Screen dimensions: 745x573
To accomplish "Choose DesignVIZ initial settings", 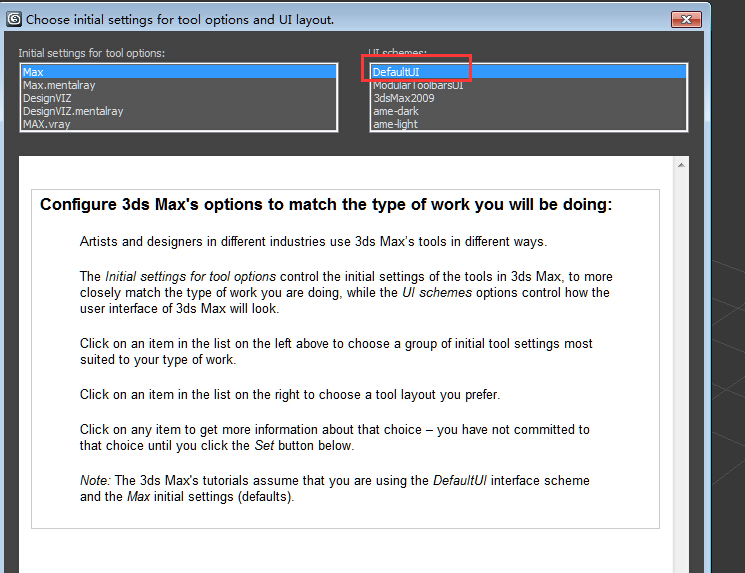I will coord(179,98).
